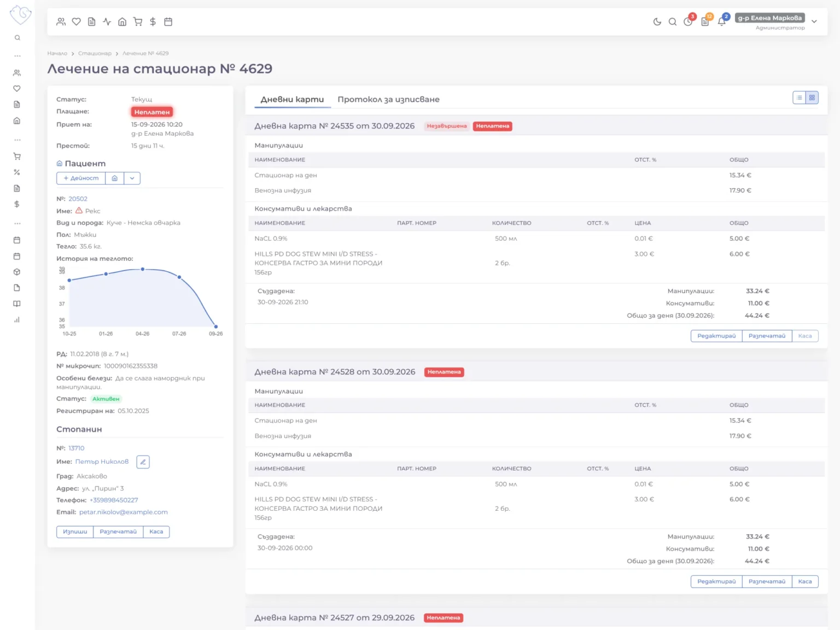Open patient number 20502 link
The height and width of the screenshot is (630, 840).
pos(78,199)
